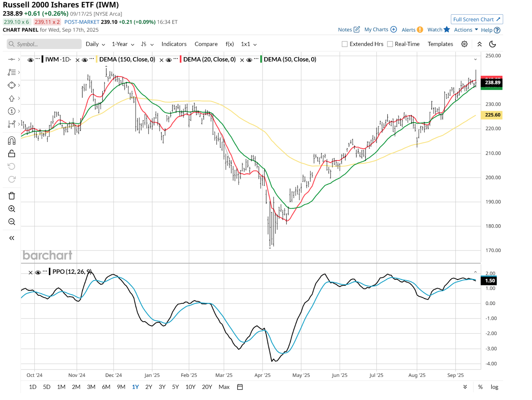
Task: Select the 1D time range
Action: click(33, 387)
